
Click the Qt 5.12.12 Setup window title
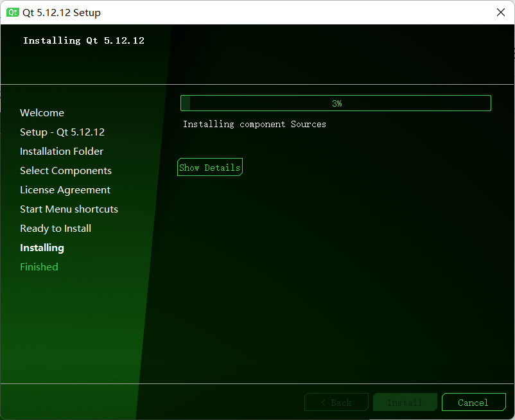pos(62,12)
